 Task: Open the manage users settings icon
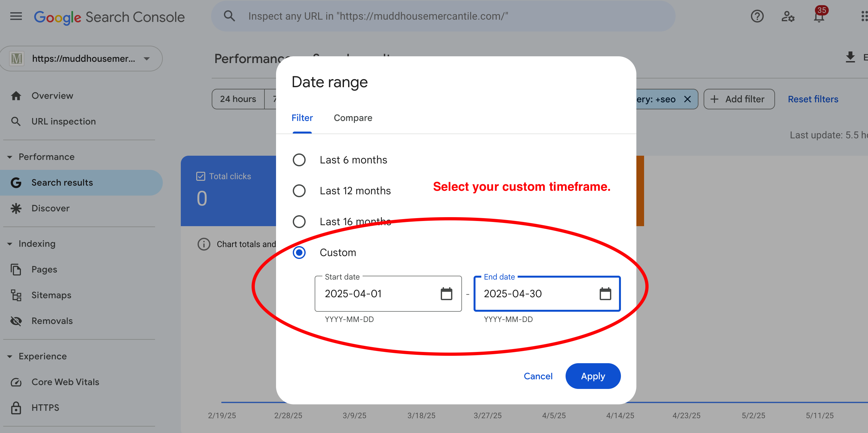click(788, 16)
